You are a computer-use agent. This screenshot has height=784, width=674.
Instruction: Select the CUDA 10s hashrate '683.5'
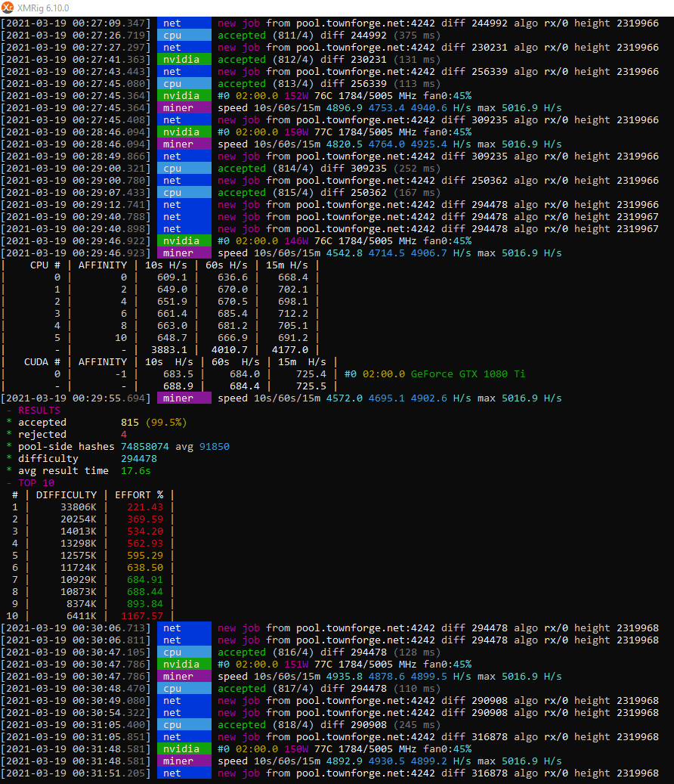tap(178, 374)
